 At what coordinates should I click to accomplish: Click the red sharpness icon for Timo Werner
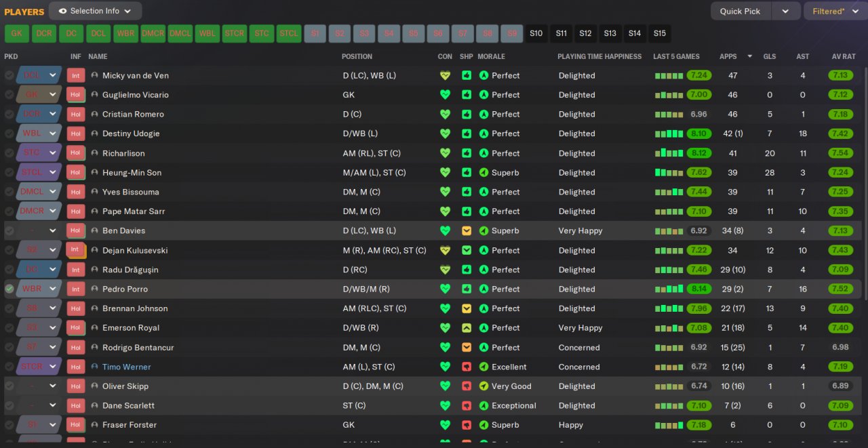[x=467, y=367]
